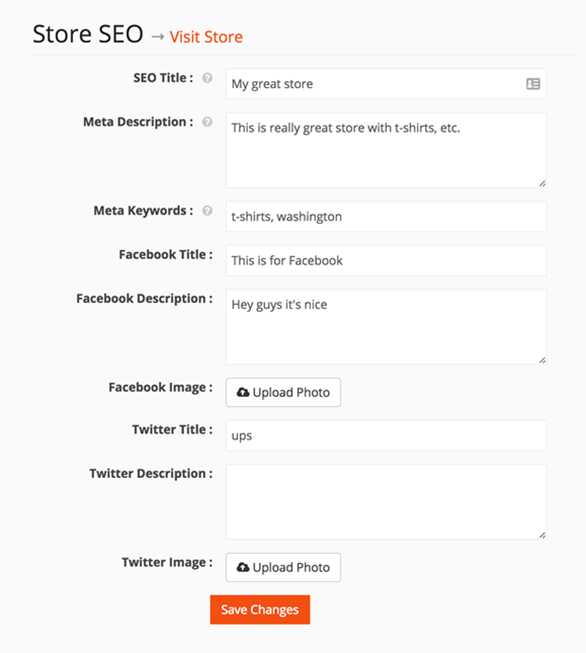Click the Save Changes button
The height and width of the screenshot is (653, 586).
(x=260, y=610)
